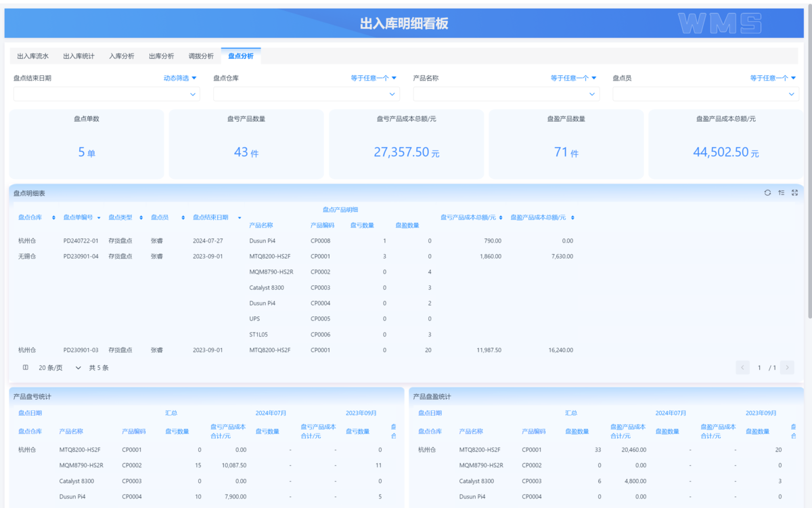Open the row density settings of 盘点明细表

[782, 193]
